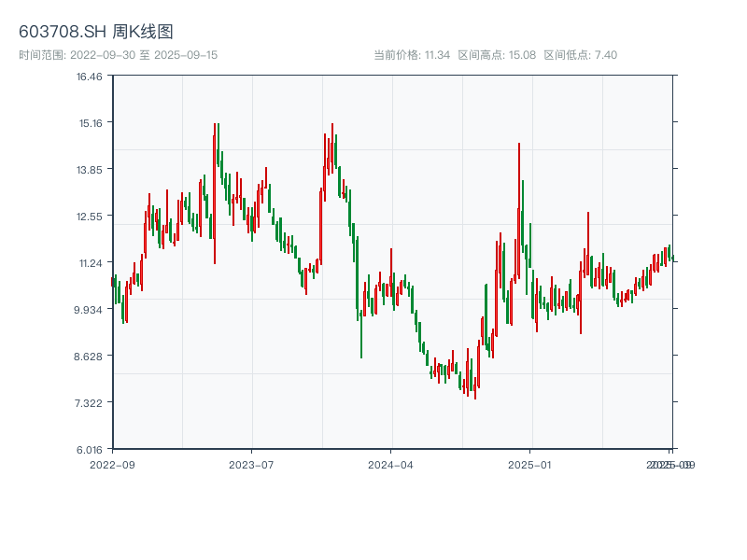The width and height of the screenshot is (747, 560).
Task: Click x-axis date label 2023-07
Action: pos(251,465)
